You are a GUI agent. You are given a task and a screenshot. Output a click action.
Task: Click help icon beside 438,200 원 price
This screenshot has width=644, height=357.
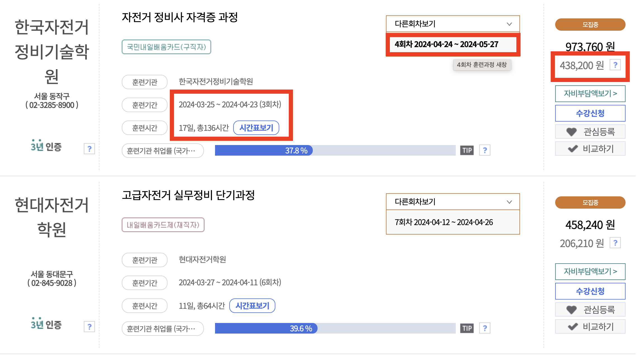pyautogui.click(x=615, y=65)
